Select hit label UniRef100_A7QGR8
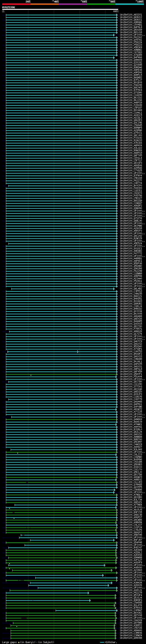 coord(131,55)
